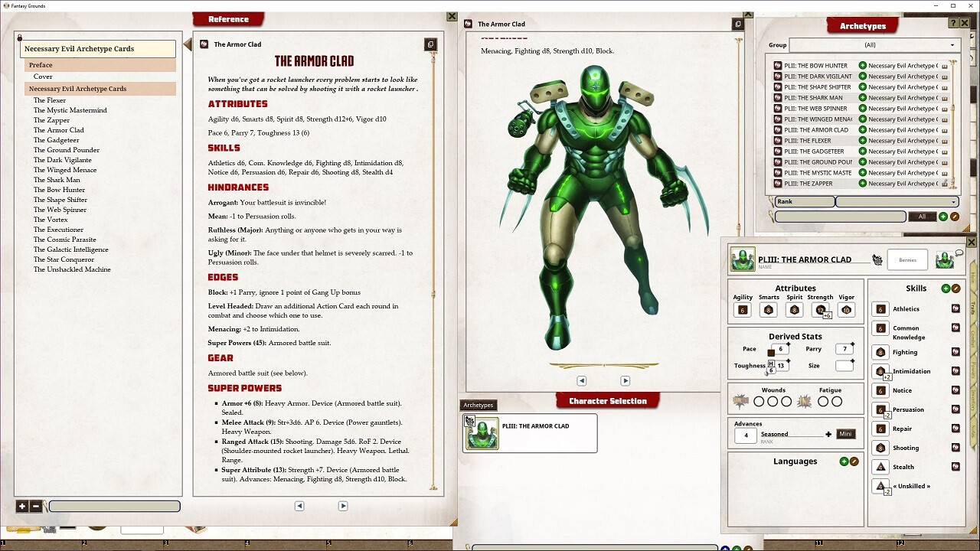Screen dimensions: 980x551
Task: Add a language with the green plus icon
Action: (x=846, y=461)
